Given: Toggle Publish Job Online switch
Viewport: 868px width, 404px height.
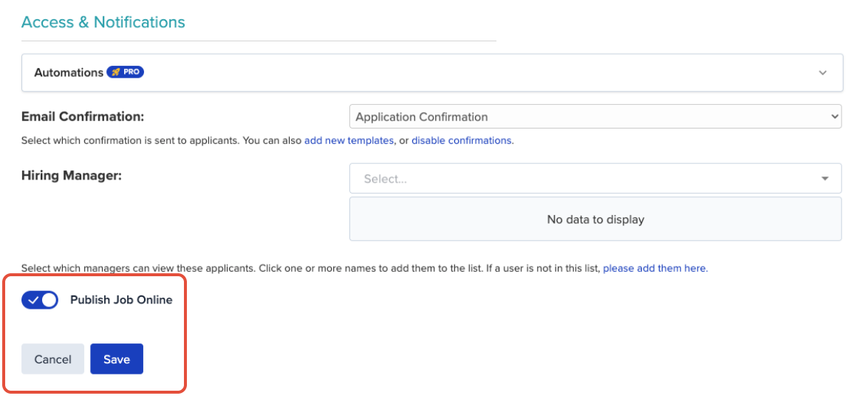Looking at the screenshot, I should (40, 300).
